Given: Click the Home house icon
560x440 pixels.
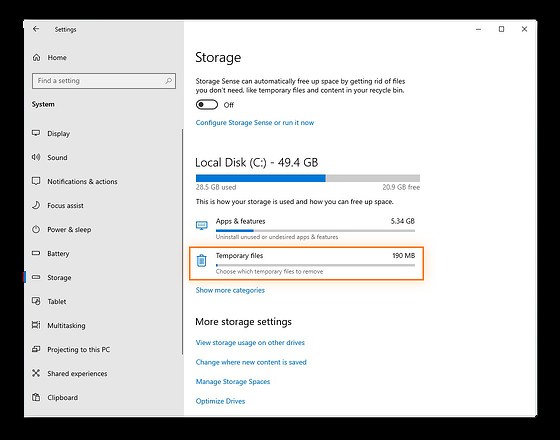Looking at the screenshot, I should 36,58.
